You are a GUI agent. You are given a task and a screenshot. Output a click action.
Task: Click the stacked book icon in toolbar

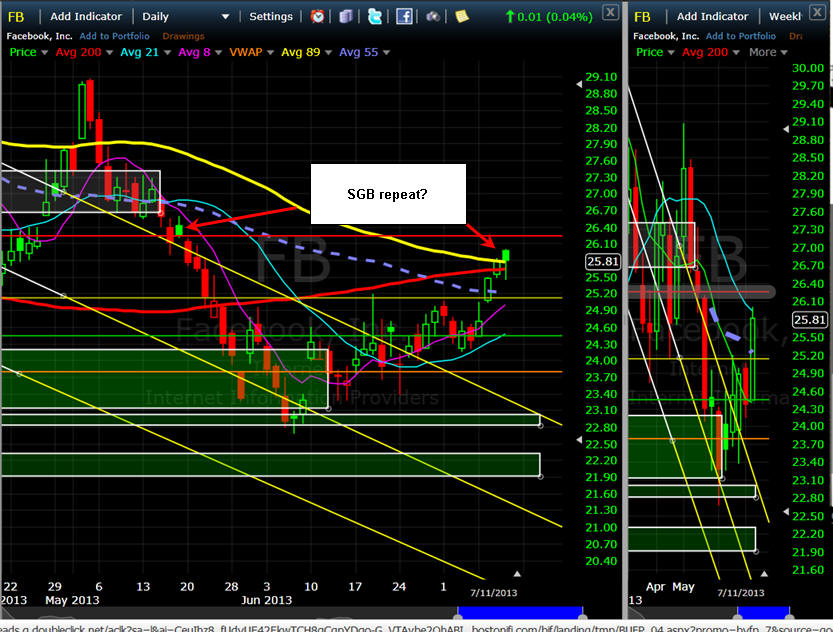click(x=345, y=16)
